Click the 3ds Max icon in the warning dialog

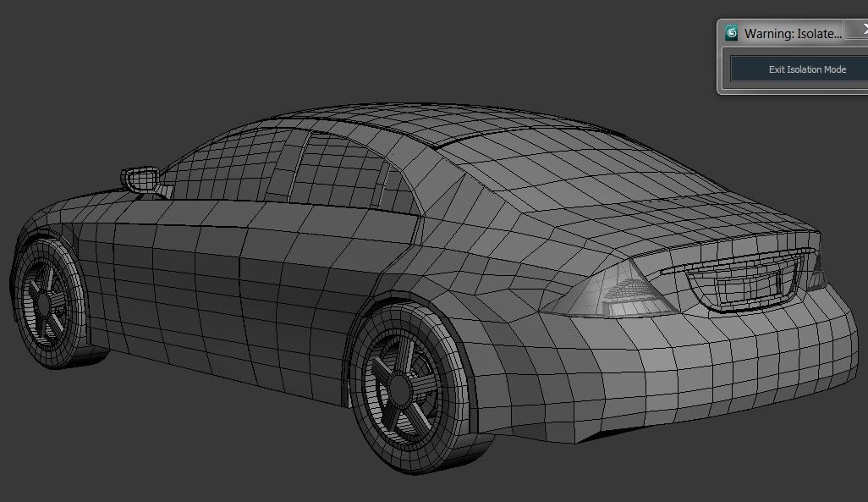coord(731,33)
